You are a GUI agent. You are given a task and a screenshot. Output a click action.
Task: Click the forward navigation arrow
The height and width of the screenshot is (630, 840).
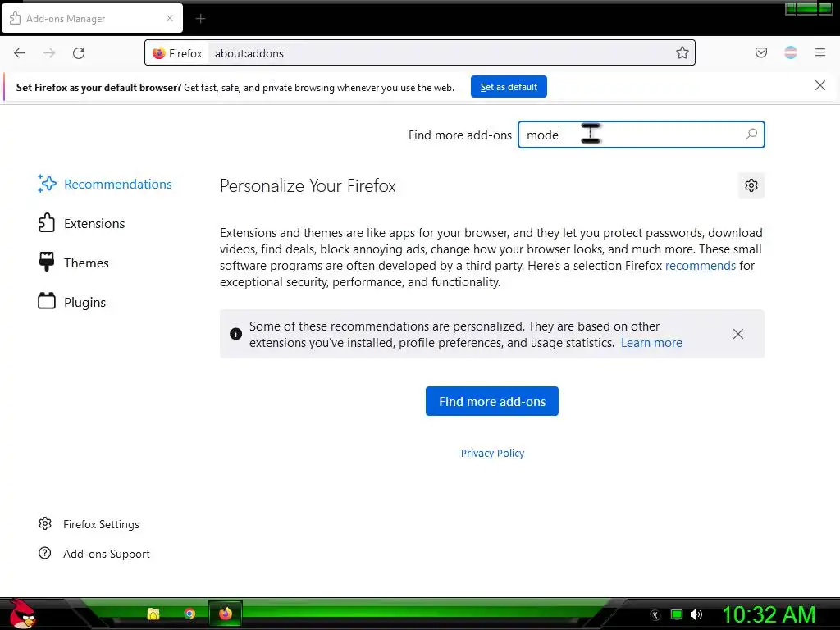coord(49,53)
